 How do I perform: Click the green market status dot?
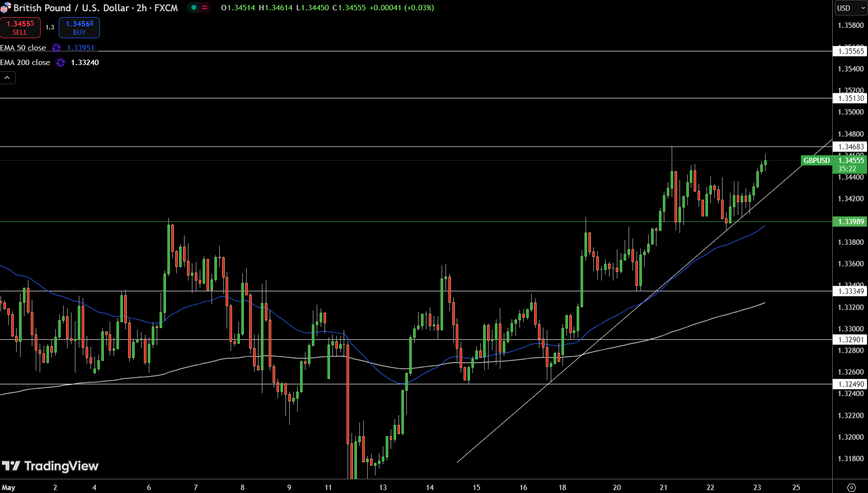[x=194, y=7]
